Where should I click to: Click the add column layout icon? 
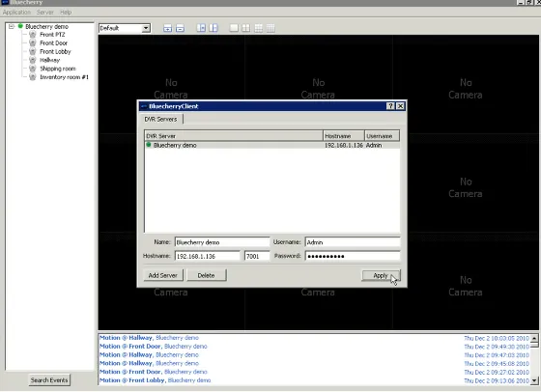[201, 28]
